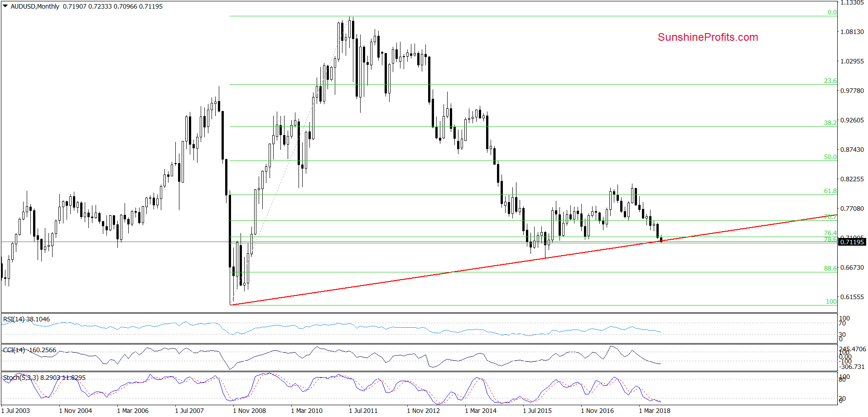Click the 1 Nov 2012 date label

click(x=423, y=411)
